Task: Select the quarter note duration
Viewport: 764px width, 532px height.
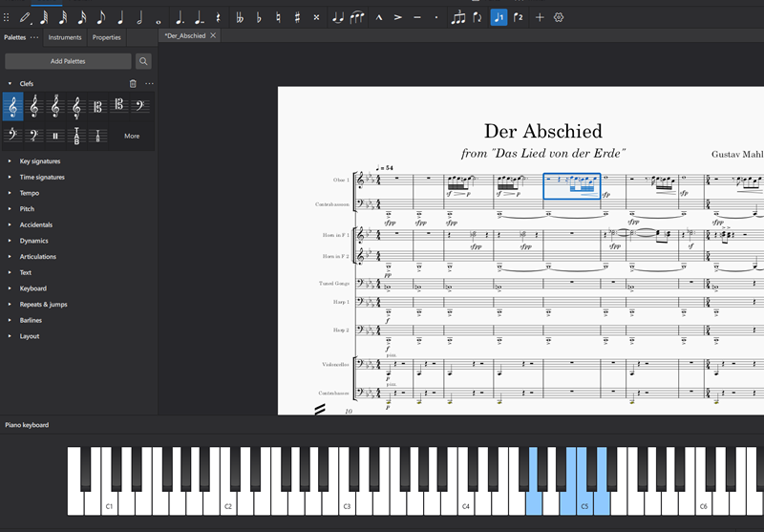Action: pos(120,17)
